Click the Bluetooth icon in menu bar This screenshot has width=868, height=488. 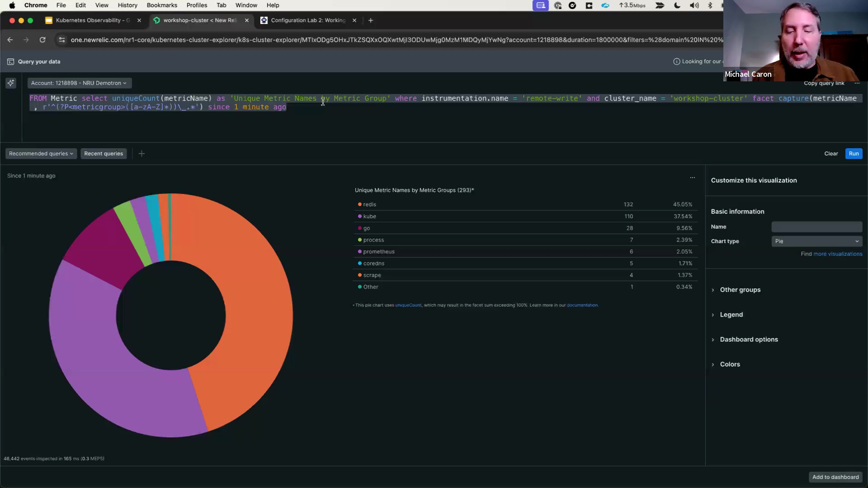[x=710, y=5]
